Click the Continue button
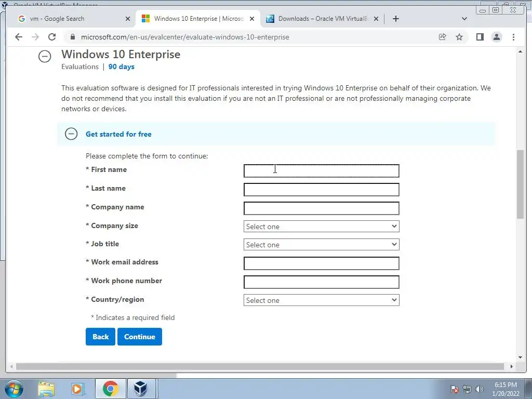The width and height of the screenshot is (532, 399). click(x=140, y=337)
